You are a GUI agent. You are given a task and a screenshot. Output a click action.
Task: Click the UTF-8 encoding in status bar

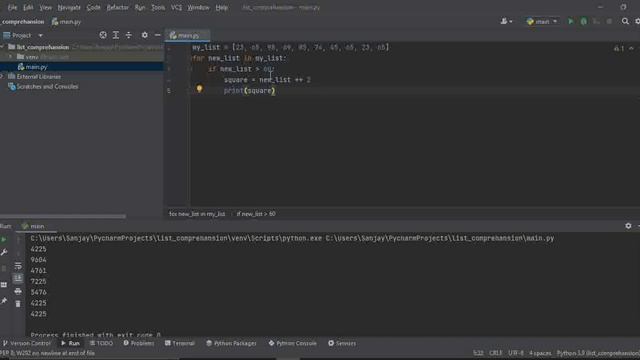(516, 353)
